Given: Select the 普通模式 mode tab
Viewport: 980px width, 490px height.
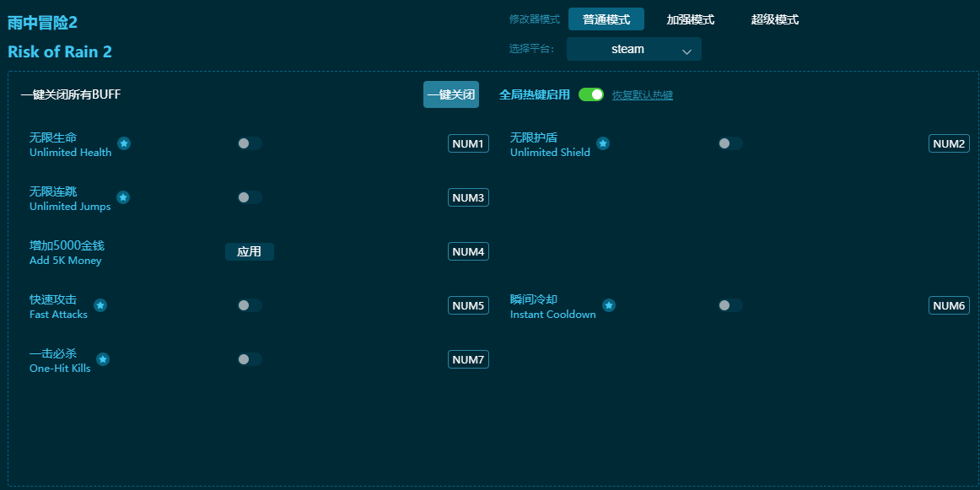Looking at the screenshot, I should tap(606, 19).
